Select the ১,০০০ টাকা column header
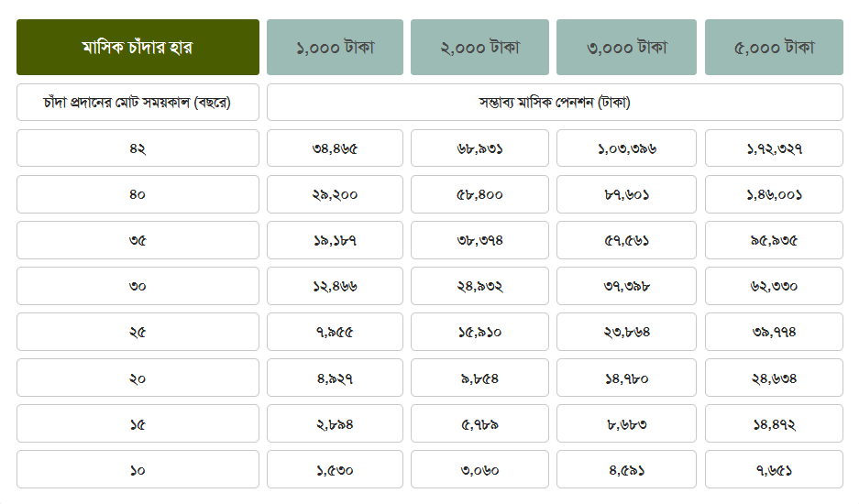 point(335,47)
